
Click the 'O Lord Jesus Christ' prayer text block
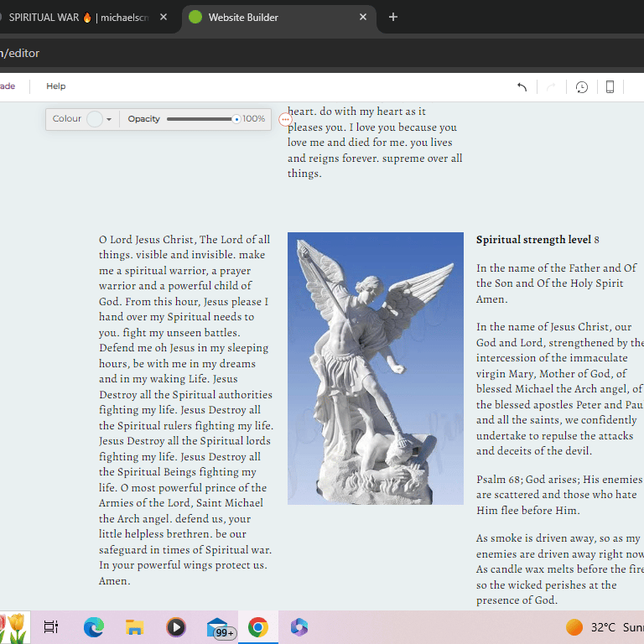185,410
